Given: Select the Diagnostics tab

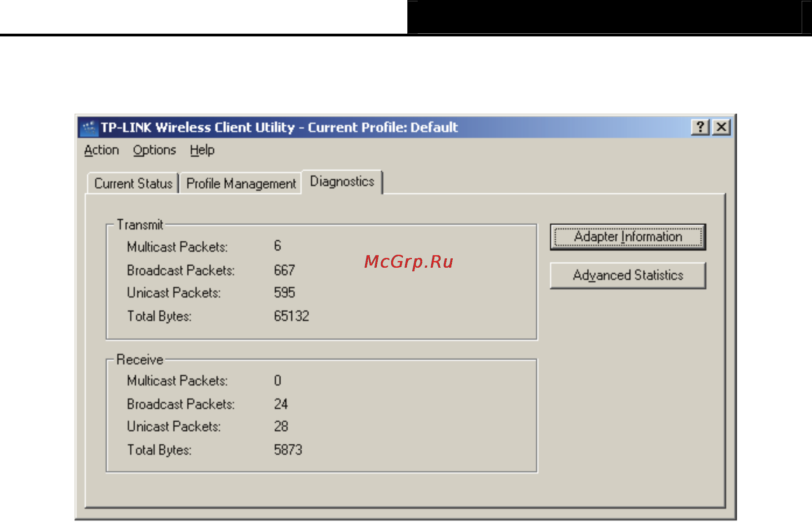Looking at the screenshot, I should 342,181.
